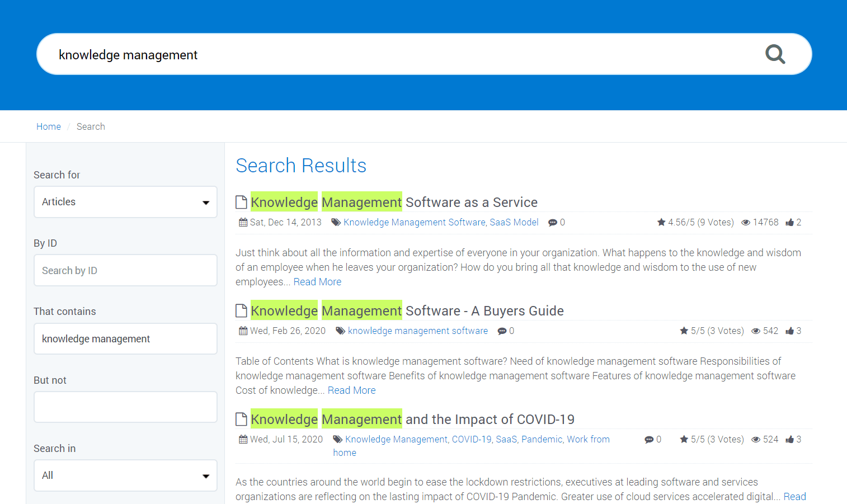Click the thumbs-up icon on the COVID-19 article
This screenshot has width=847, height=504.
(790, 439)
